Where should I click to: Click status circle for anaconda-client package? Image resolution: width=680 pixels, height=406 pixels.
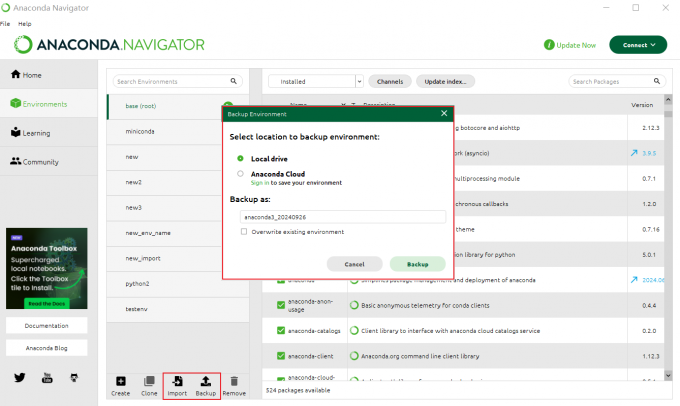354,356
